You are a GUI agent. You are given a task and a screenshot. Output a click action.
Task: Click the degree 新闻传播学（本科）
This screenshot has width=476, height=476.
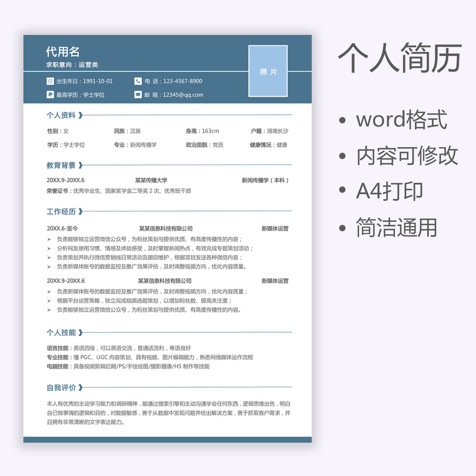pos(265,180)
